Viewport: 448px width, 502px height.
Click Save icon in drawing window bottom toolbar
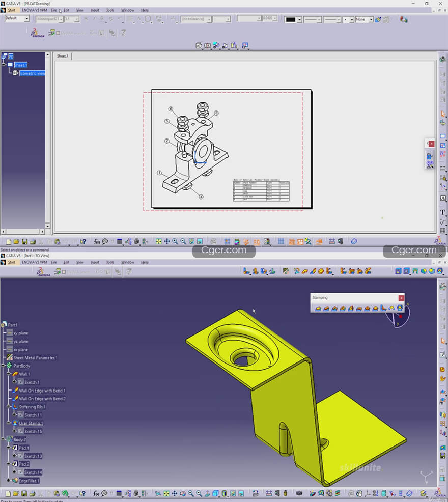[24, 242]
